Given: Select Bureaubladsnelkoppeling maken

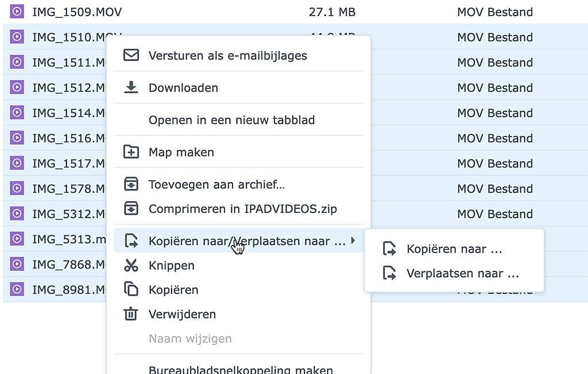Looking at the screenshot, I should pos(241,369).
